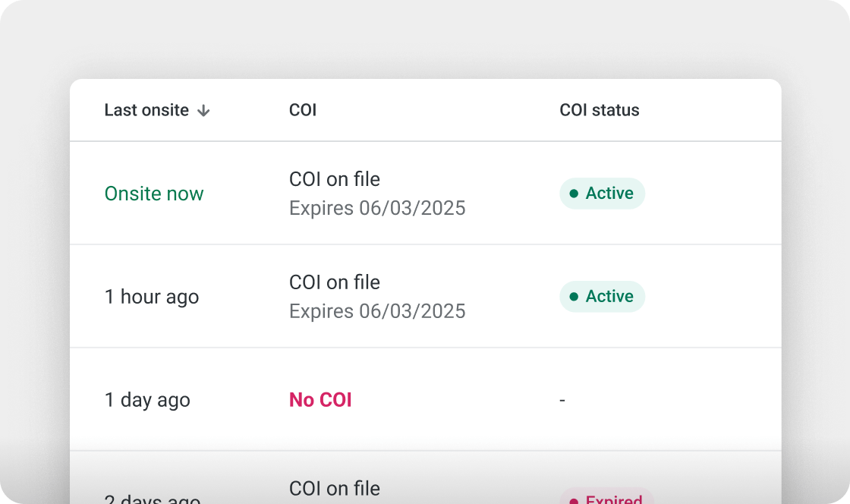The width and height of the screenshot is (850, 504).
Task: Click the COI column header
Action: tap(303, 110)
